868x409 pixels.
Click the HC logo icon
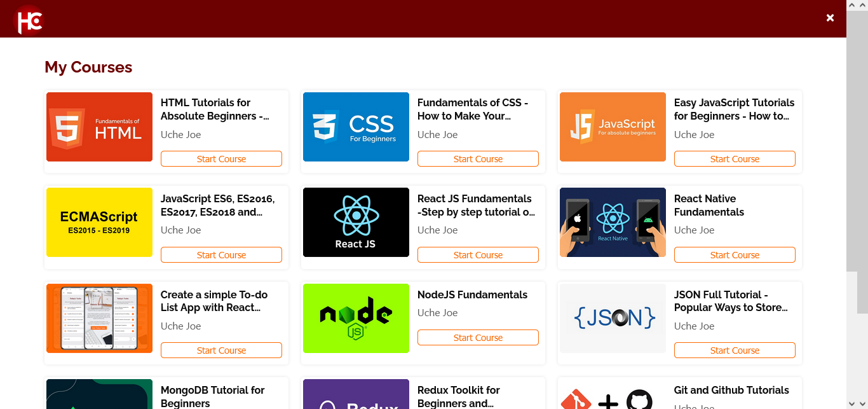(29, 19)
